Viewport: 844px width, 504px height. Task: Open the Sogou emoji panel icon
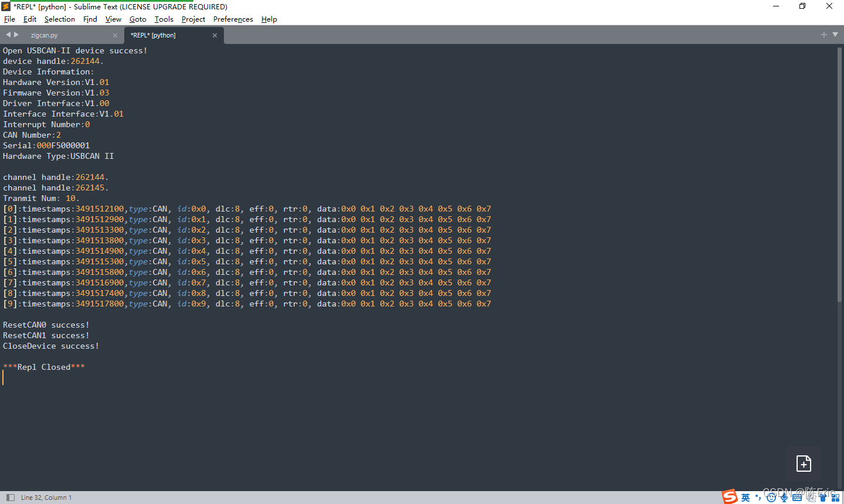pos(771,498)
